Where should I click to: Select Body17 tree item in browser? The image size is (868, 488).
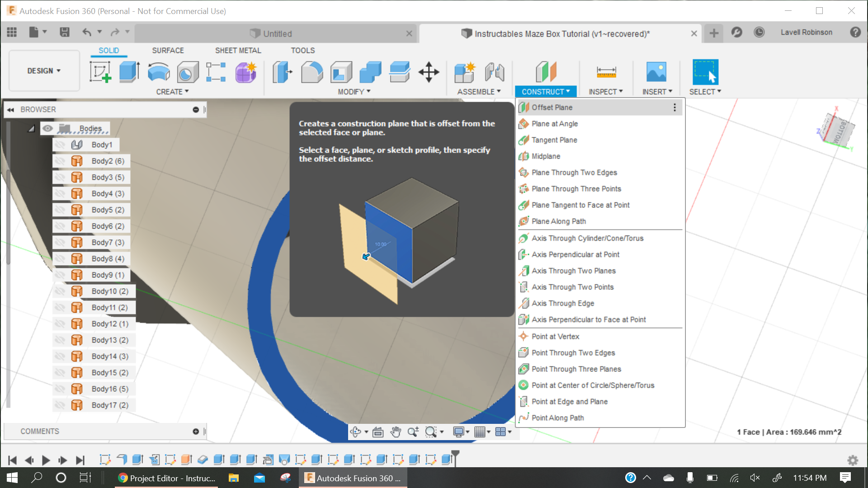pyautogui.click(x=109, y=404)
